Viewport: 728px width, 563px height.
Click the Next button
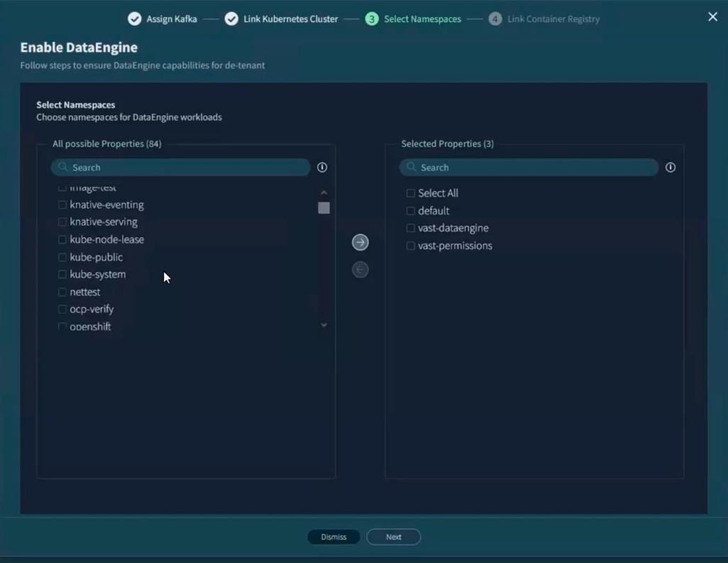[394, 537]
